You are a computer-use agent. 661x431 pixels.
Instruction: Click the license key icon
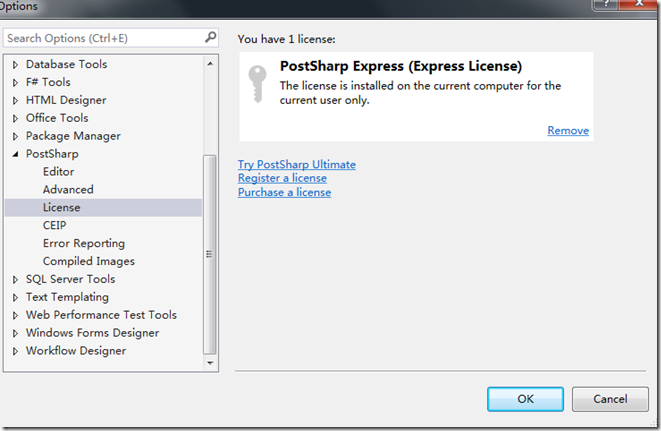pyautogui.click(x=257, y=84)
